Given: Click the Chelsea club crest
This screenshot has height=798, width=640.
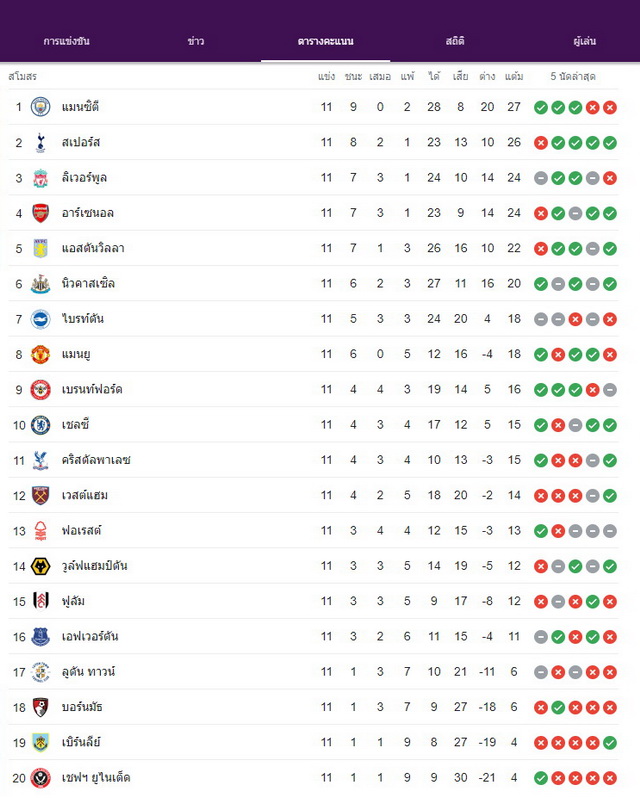Looking at the screenshot, I should (40, 424).
